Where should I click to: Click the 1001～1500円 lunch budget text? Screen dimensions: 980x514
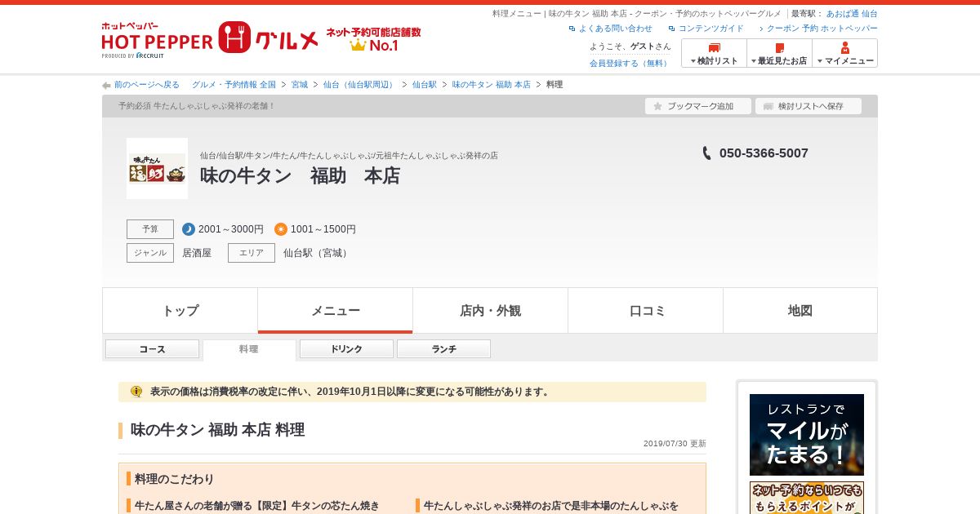pos(323,229)
